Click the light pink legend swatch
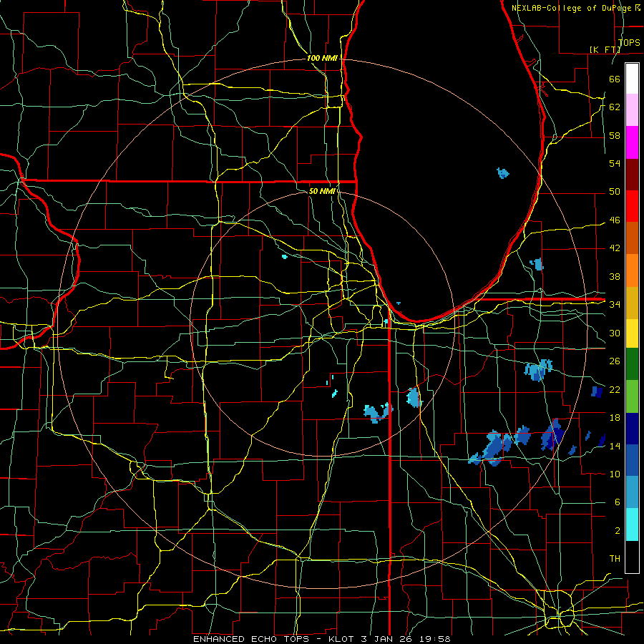Screen dimensions: 644x644 [x=632, y=110]
